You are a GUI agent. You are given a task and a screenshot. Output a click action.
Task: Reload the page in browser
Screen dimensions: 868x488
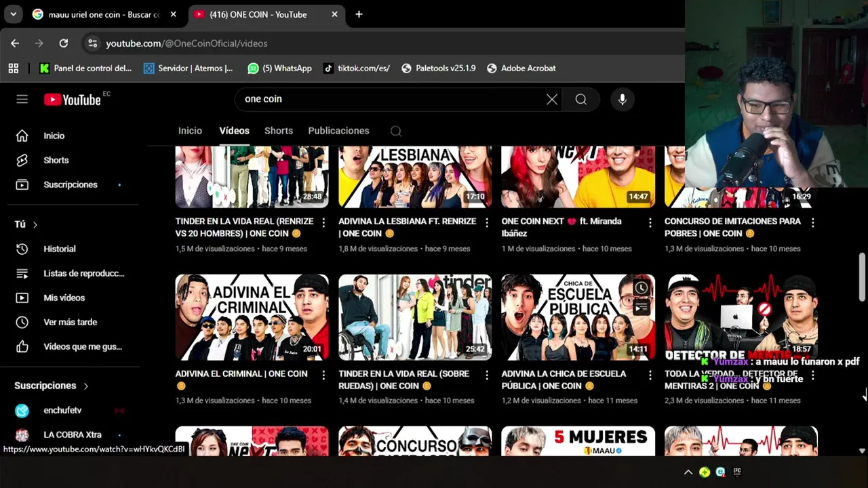pyautogui.click(x=63, y=43)
